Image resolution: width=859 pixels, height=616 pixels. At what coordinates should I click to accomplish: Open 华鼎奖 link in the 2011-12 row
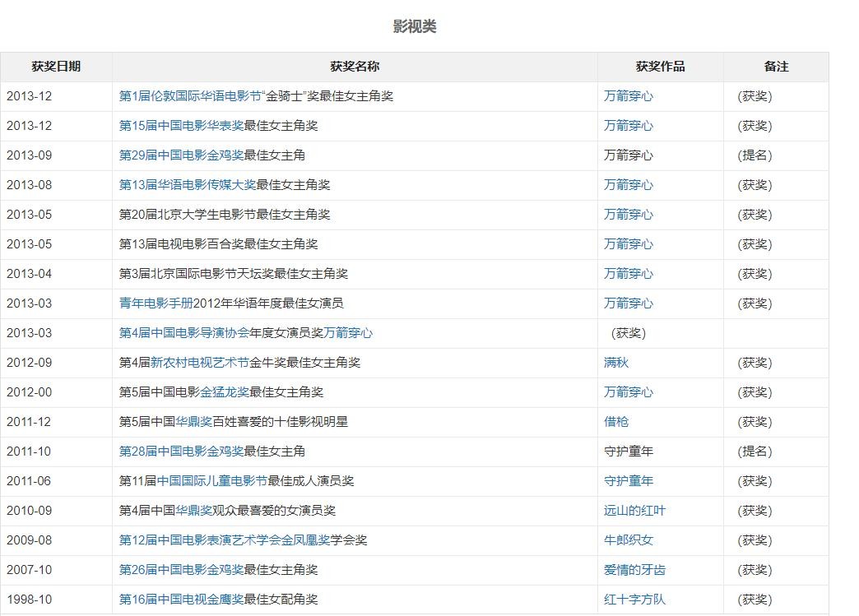(x=193, y=422)
